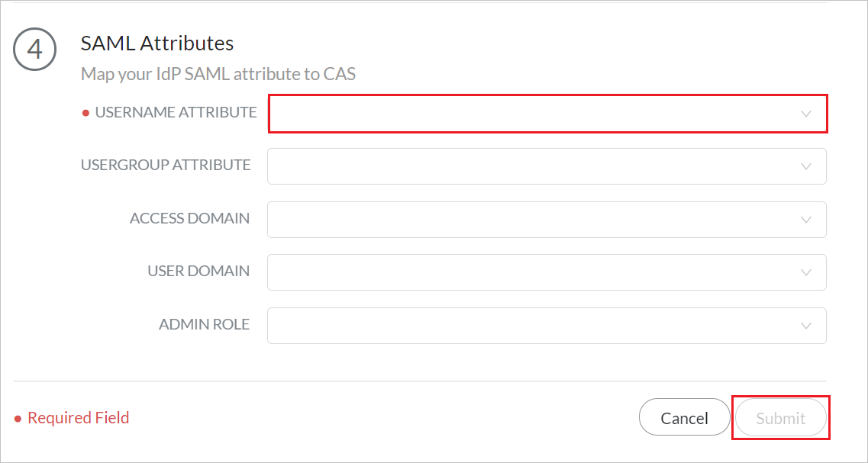
Task: Click the step 4 circle icon
Action: [x=34, y=50]
